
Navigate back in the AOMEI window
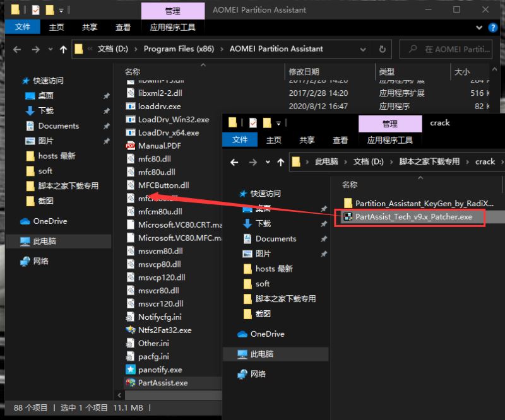pyautogui.click(x=17, y=49)
